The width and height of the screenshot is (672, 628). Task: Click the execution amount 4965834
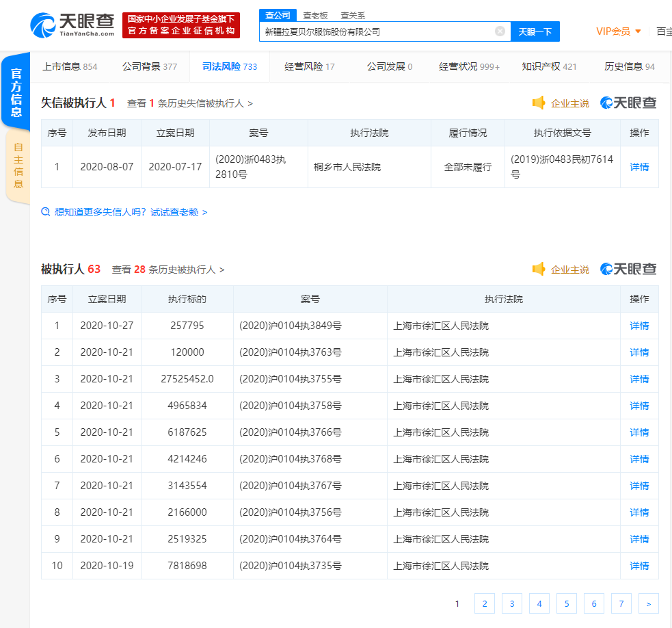tap(187, 406)
